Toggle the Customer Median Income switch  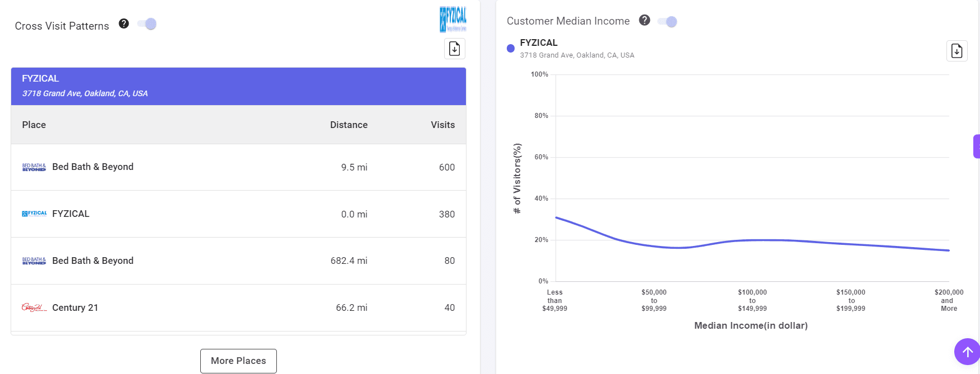point(667,21)
